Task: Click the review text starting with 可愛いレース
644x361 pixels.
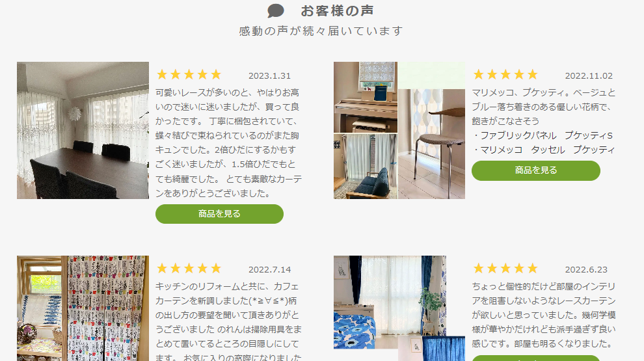Action: tap(229, 143)
